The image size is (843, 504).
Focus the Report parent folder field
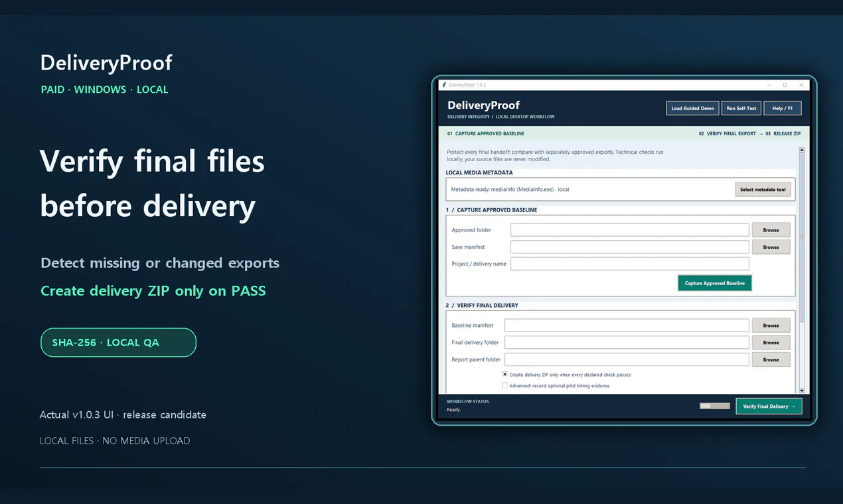point(627,359)
